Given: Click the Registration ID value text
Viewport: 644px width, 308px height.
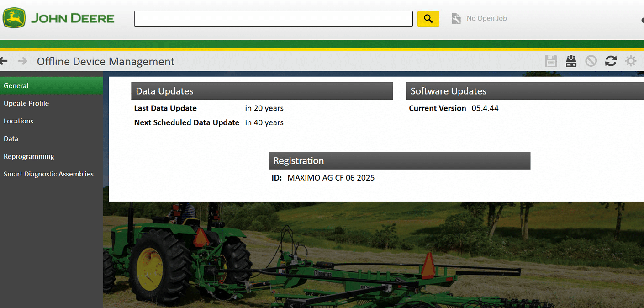Looking at the screenshot, I should [331, 178].
